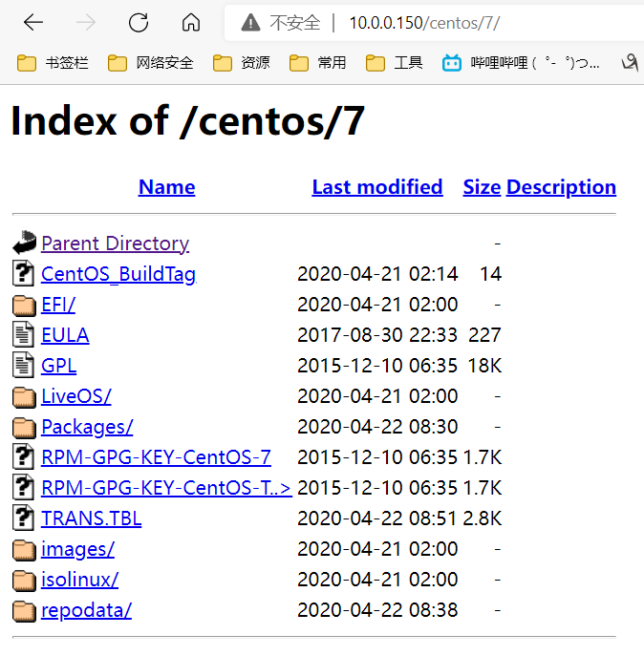This screenshot has width=644, height=656.
Task: Sort the listing by Name
Action: click(x=166, y=187)
